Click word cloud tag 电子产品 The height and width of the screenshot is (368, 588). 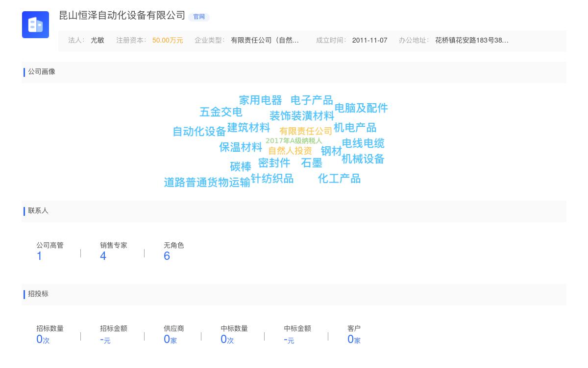tap(312, 100)
